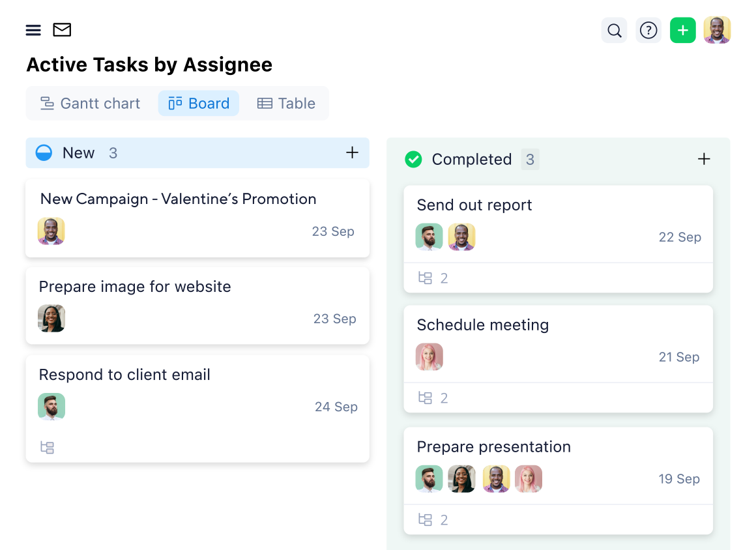Click the New column header label
756x550 pixels.
pos(79,152)
